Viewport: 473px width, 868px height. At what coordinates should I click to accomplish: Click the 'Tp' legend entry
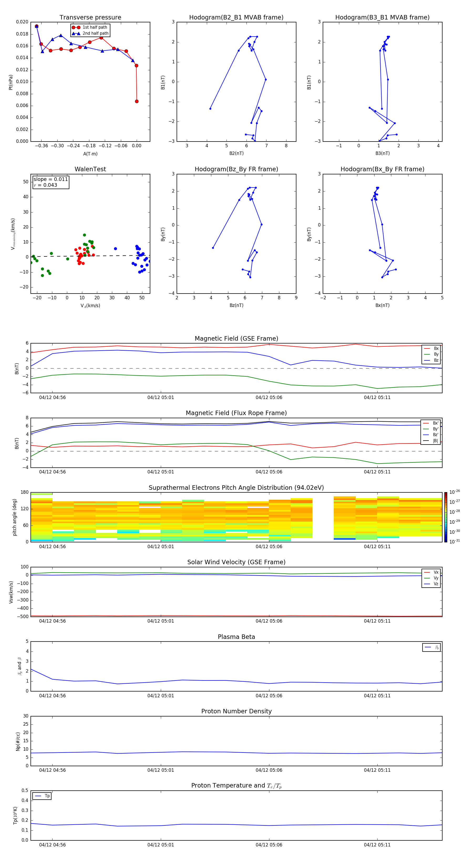[42, 796]
